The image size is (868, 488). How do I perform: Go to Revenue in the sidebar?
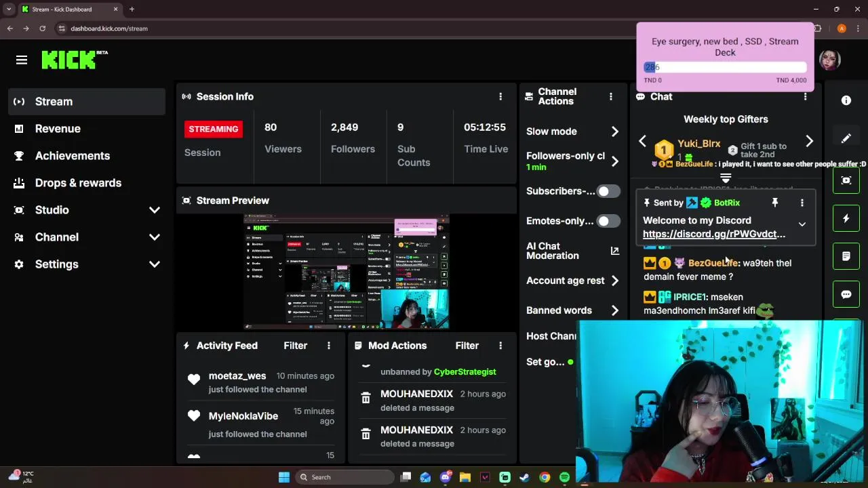pyautogui.click(x=87, y=129)
